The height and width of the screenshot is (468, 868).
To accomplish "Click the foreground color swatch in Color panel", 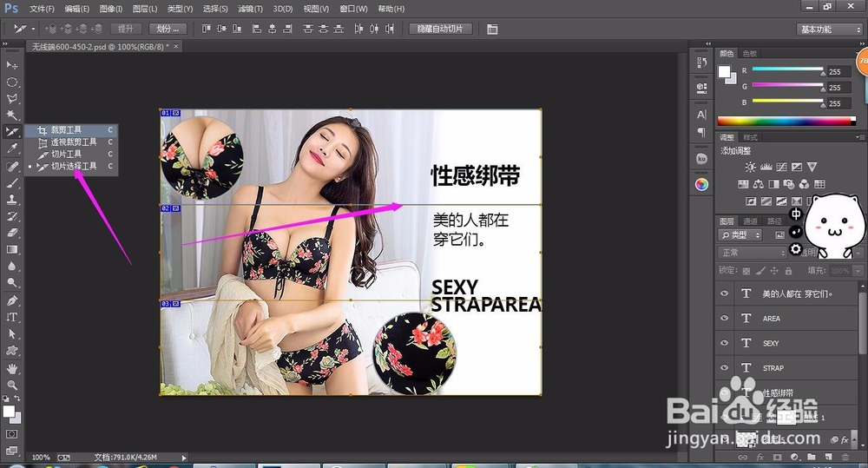I will coord(724,71).
